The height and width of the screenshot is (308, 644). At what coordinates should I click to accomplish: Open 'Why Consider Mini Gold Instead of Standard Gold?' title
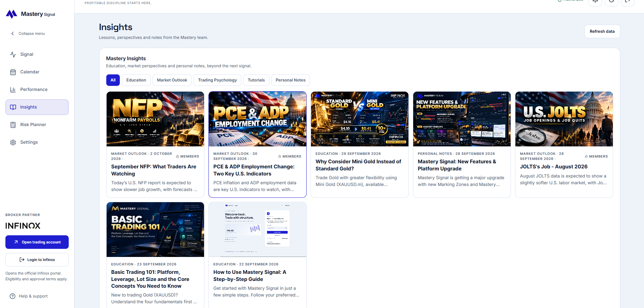[358, 165]
